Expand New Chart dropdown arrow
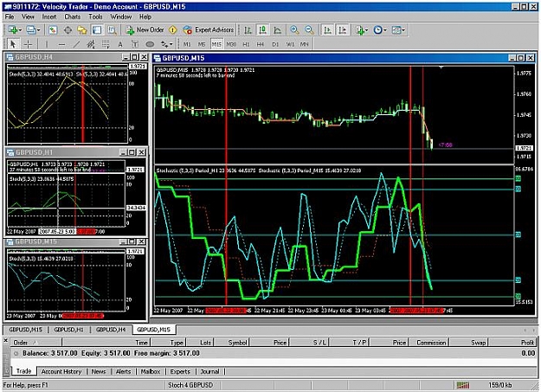Screen dimensions: 541x392 [x=21, y=30]
